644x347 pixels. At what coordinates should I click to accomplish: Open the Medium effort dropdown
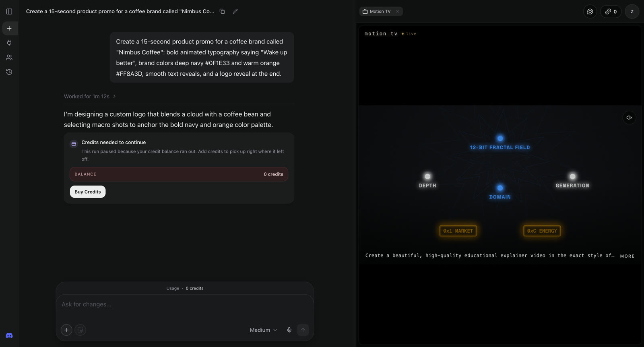pyautogui.click(x=263, y=330)
